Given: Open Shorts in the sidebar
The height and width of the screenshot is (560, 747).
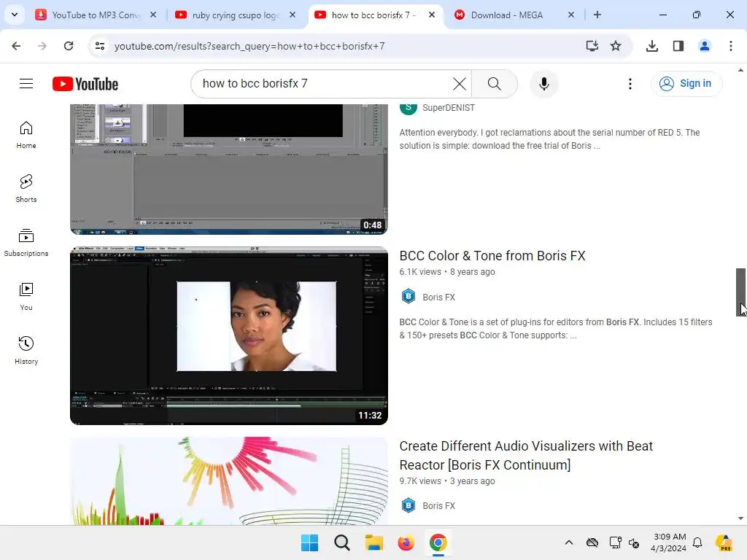Looking at the screenshot, I should 26,189.
